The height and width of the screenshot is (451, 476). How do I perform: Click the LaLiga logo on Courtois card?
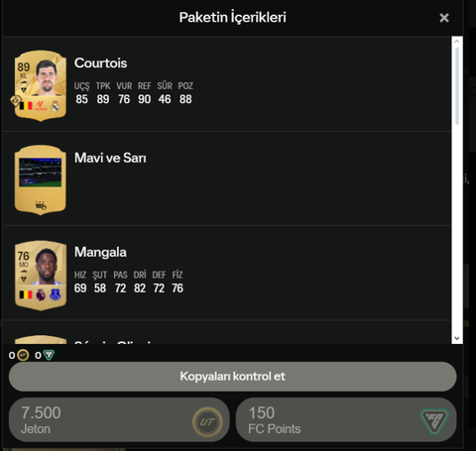tap(41, 106)
